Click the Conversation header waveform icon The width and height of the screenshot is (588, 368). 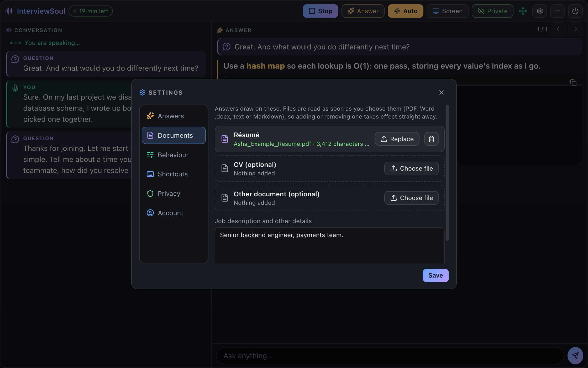(9, 30)
